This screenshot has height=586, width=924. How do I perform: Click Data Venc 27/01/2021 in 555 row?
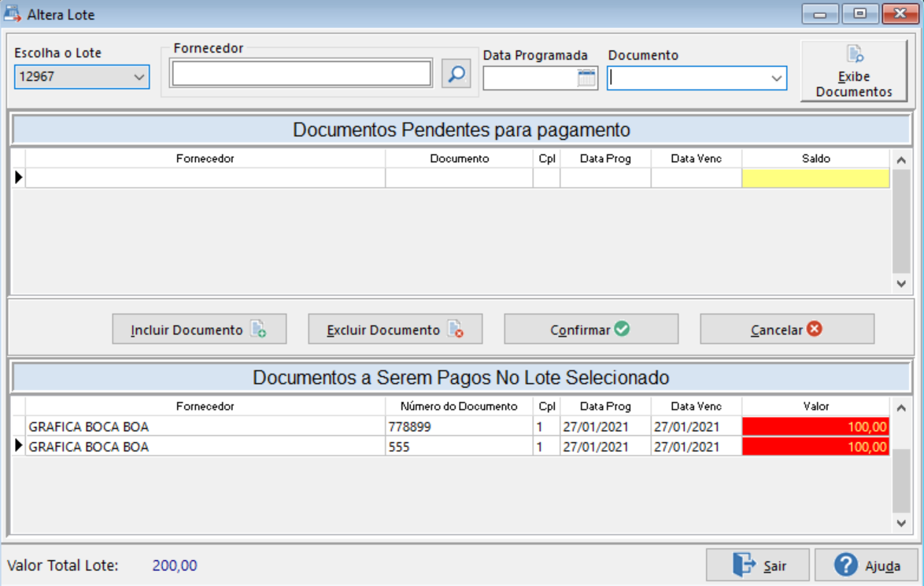[696, 447]
